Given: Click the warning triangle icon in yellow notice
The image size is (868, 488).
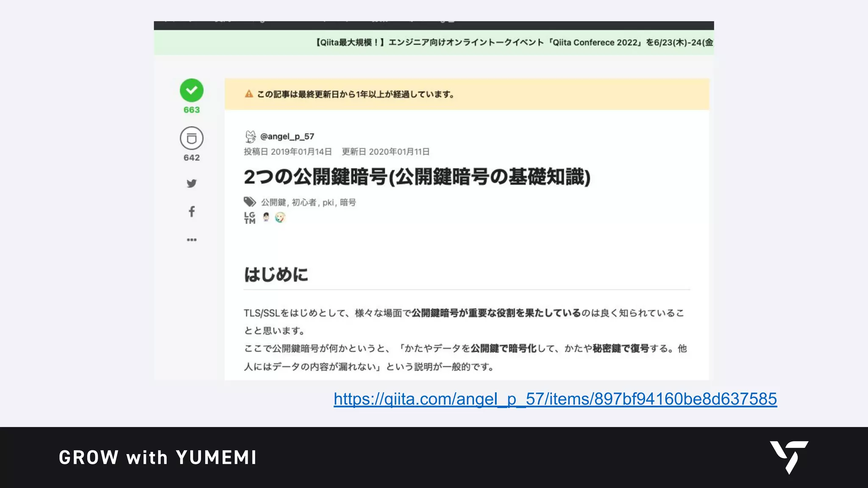Looking at the screenshot, I should tap(249, 94).
